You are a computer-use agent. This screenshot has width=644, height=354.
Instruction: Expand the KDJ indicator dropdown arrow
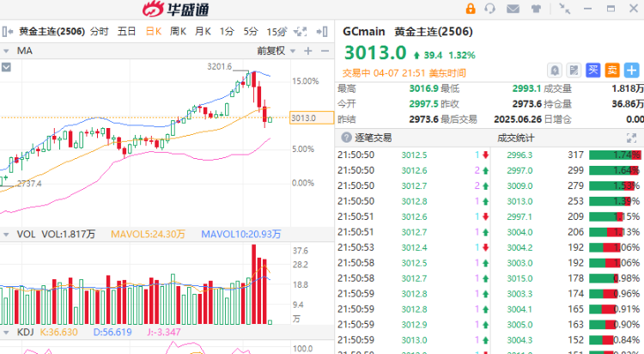click(x=6, y=333)
